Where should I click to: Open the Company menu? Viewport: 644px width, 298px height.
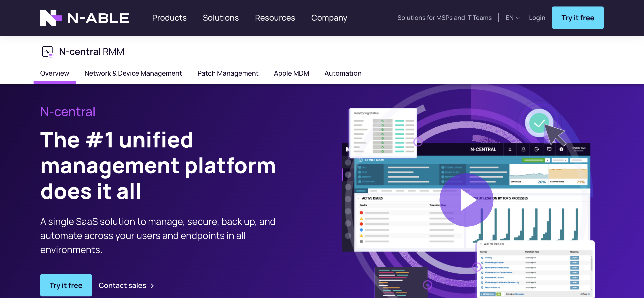(329, 18)
